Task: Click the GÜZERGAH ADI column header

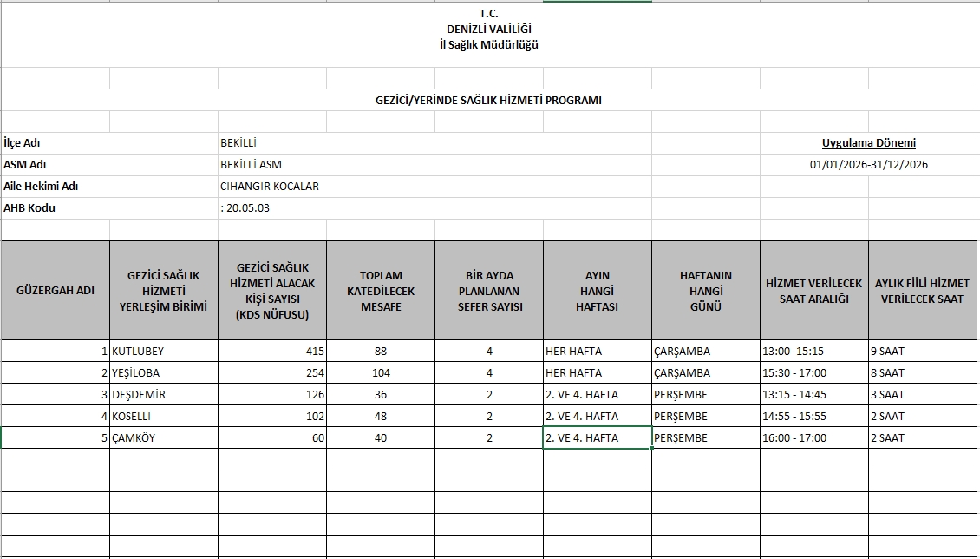Action: pyautogui.click(x=56, y=291)
